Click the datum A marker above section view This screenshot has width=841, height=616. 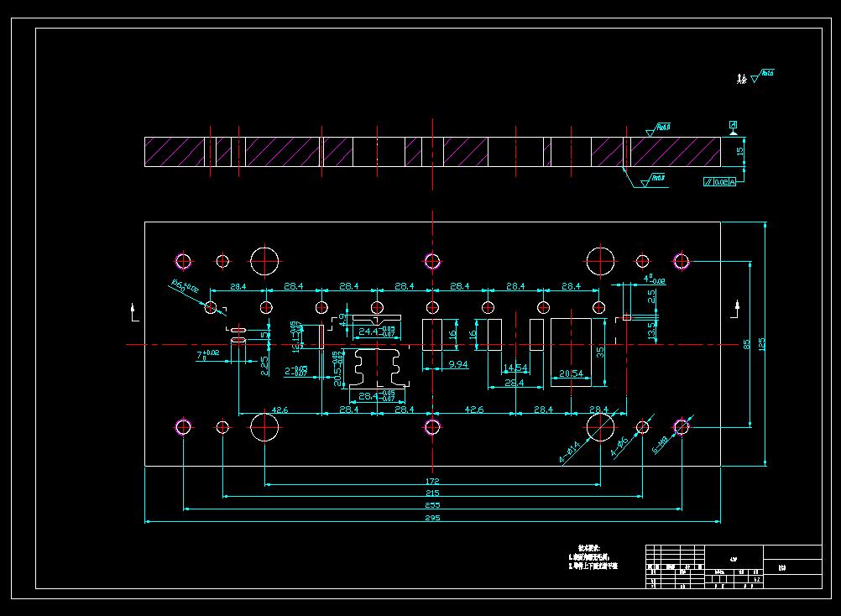[734, 128]
